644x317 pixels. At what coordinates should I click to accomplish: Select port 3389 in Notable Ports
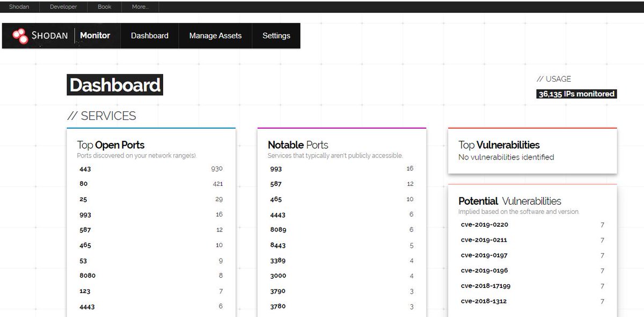click(x=278, y=261)
